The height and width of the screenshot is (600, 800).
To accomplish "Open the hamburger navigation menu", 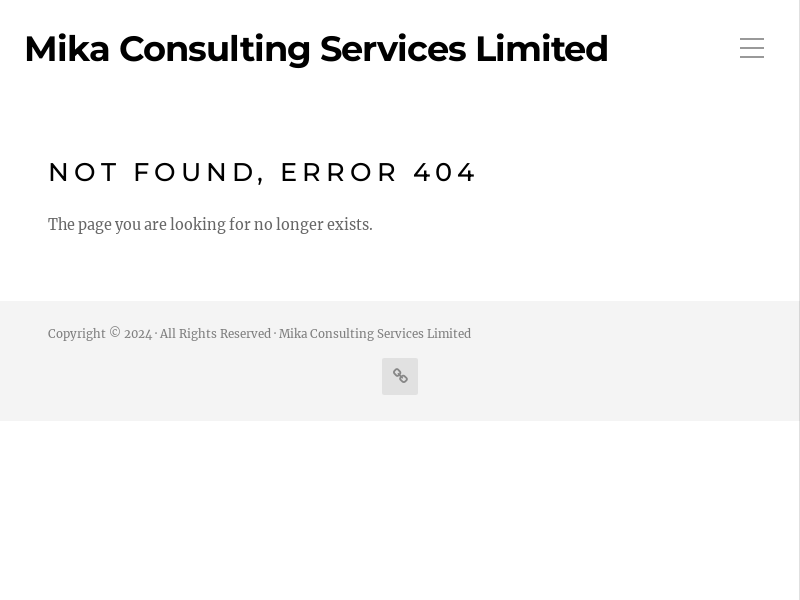I will (x=752, y=48).
